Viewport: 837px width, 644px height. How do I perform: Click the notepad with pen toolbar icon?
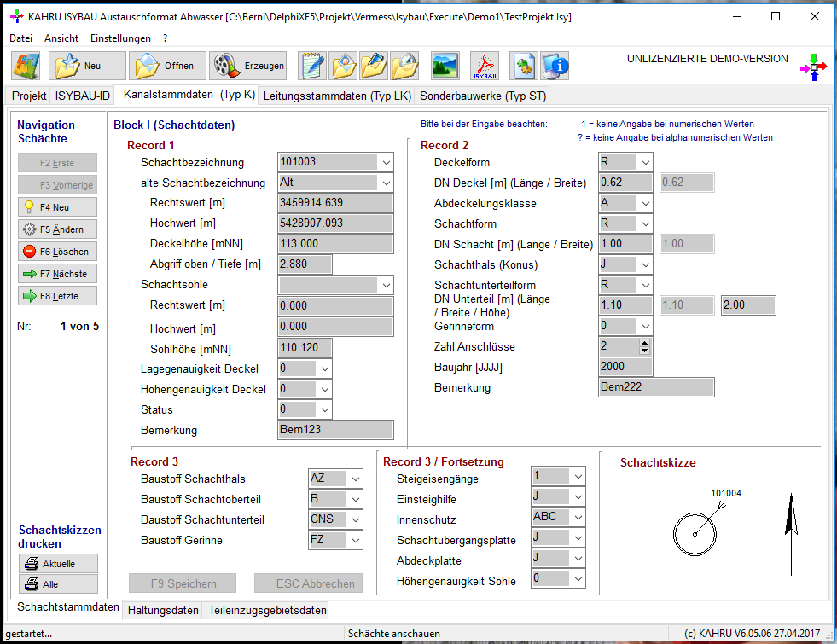coord(312,66)
